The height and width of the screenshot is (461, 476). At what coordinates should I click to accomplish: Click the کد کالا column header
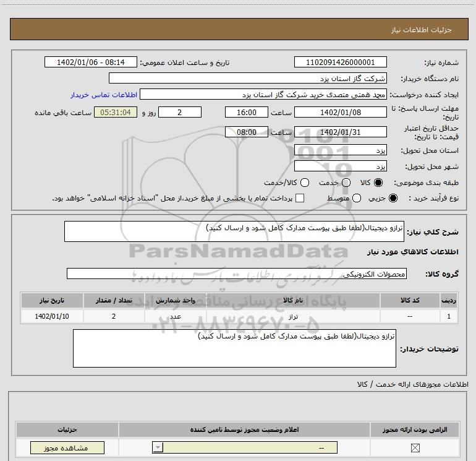point(410,300)
